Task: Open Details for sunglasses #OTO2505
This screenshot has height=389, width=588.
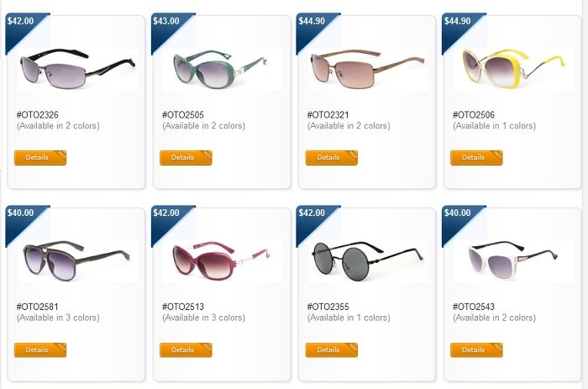Action: [x=186, y=158]
